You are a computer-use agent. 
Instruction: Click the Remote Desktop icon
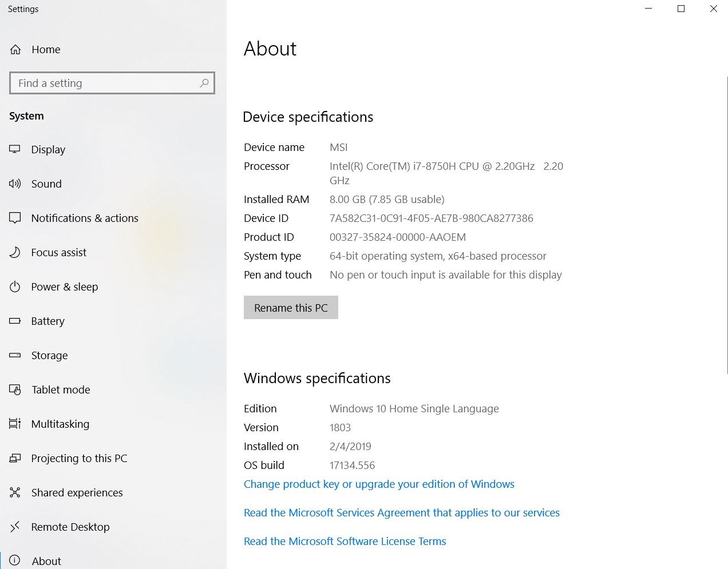point(15,527)
